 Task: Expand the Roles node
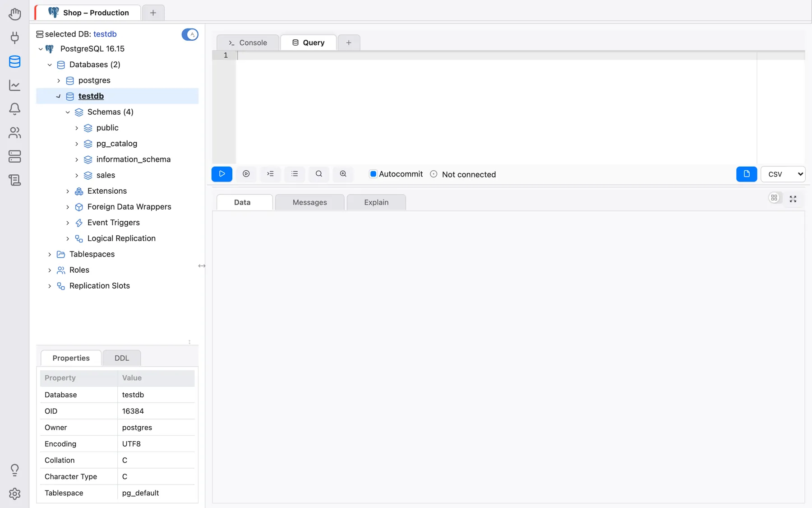point(50,270)
